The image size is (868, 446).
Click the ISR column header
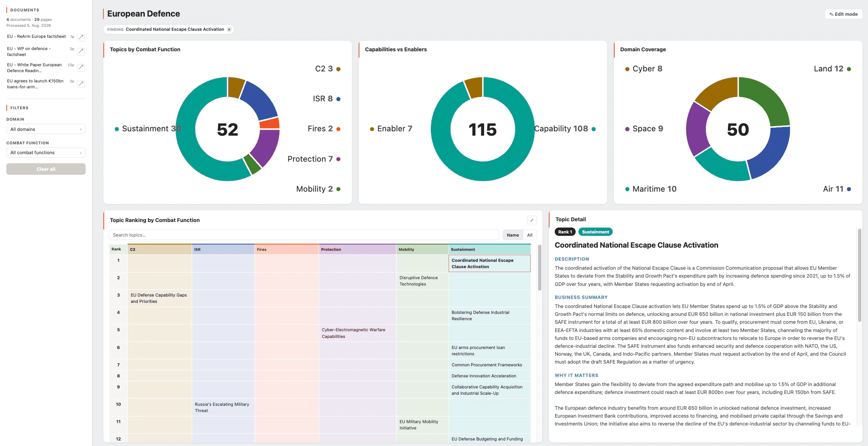pyautogui.click(x=223, y=250)
